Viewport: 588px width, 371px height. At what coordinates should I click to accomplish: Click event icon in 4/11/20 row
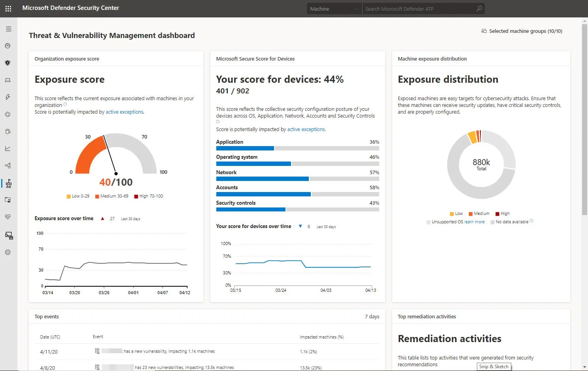pyautogui.click(x=97, y=351)
